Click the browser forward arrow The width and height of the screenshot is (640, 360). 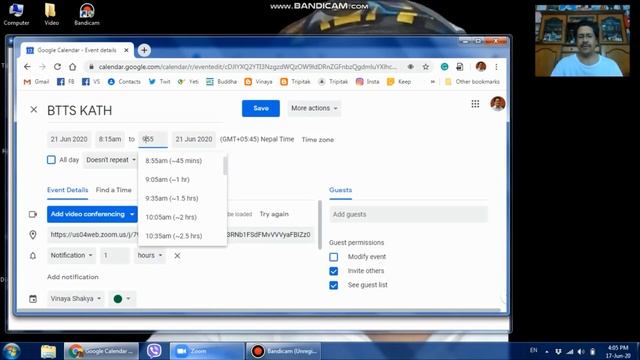tap(42, 67)
